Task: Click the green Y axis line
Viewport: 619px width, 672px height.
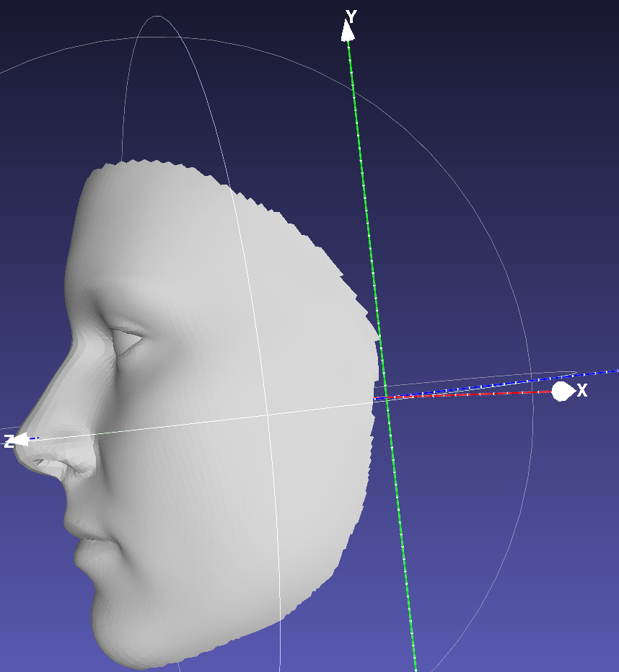Action: point(381,355)
